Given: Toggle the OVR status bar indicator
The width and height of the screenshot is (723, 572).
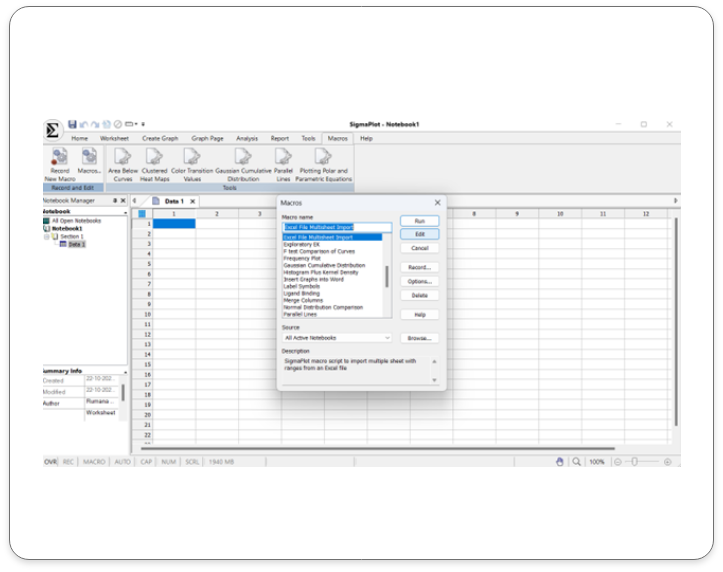Looking at the screenshot, I should pyautogui.click(x=50, y=462).
